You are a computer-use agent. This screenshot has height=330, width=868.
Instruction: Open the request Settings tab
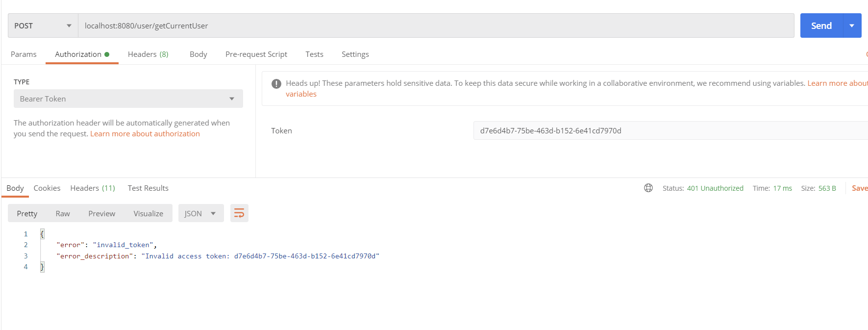tap(355, 54)
